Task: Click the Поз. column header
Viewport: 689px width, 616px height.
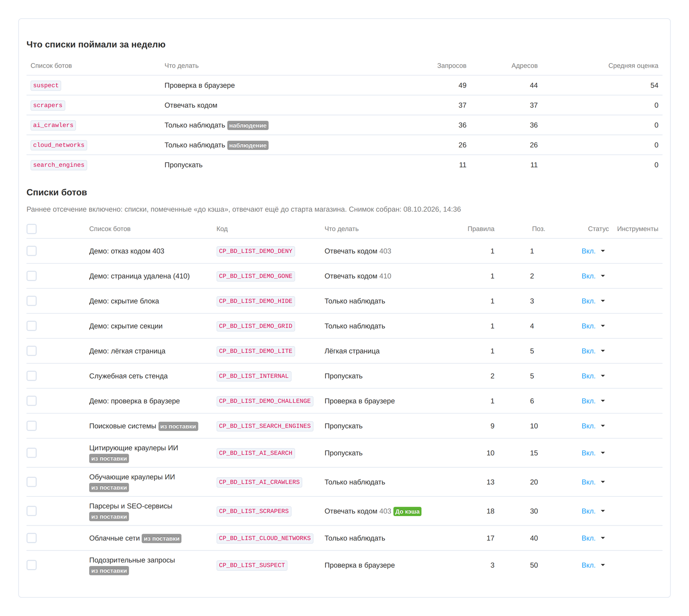Action: 538,229
